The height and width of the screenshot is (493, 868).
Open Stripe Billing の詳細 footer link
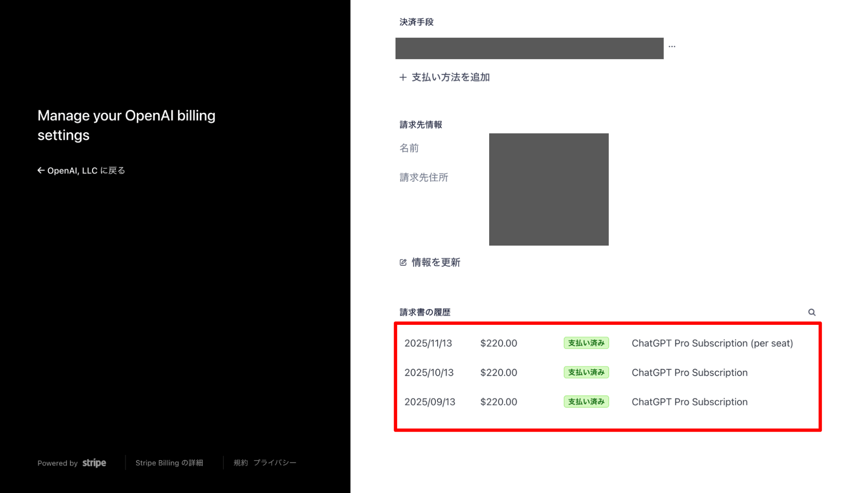[x=169, y=463]
